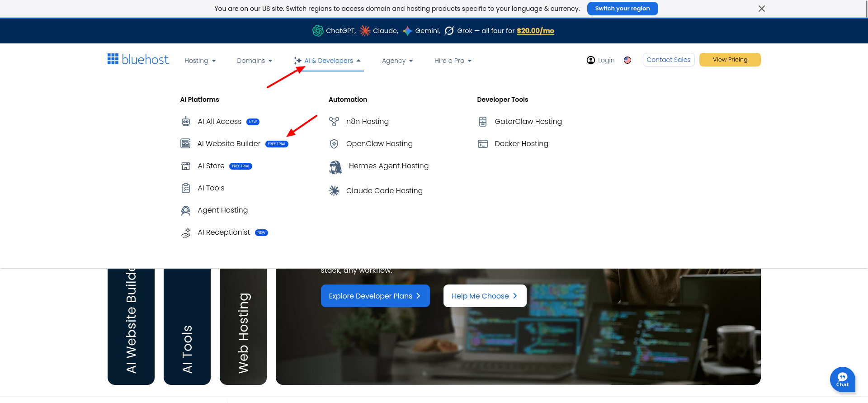This screenshot has width=868, height=403.
Task: Click Explore Developer Plans button
Action: click(x=375, y=296)
